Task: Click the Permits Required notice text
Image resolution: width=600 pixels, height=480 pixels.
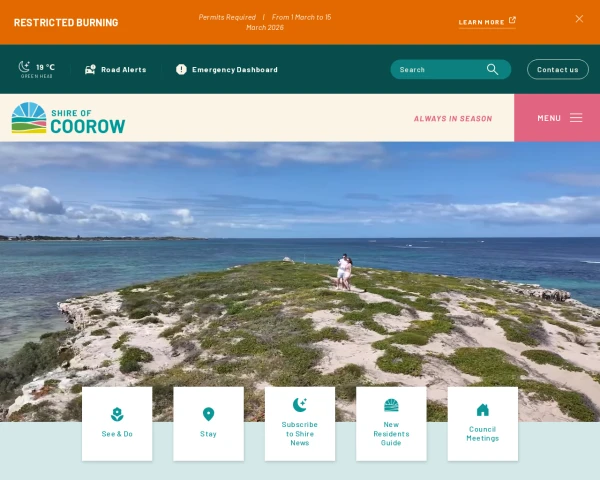Action: (265, 22)
